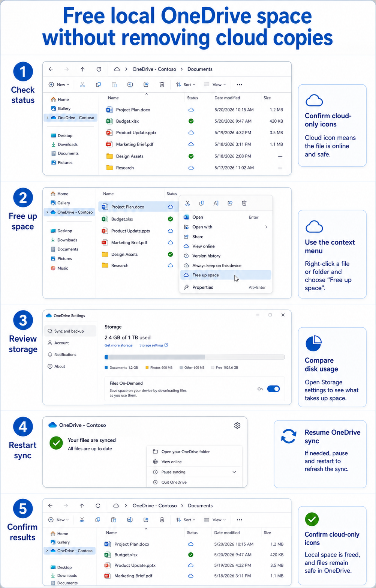Turn off the Files On-Demand switch
The height and width of the screenshot is (588, 376).
273,389
